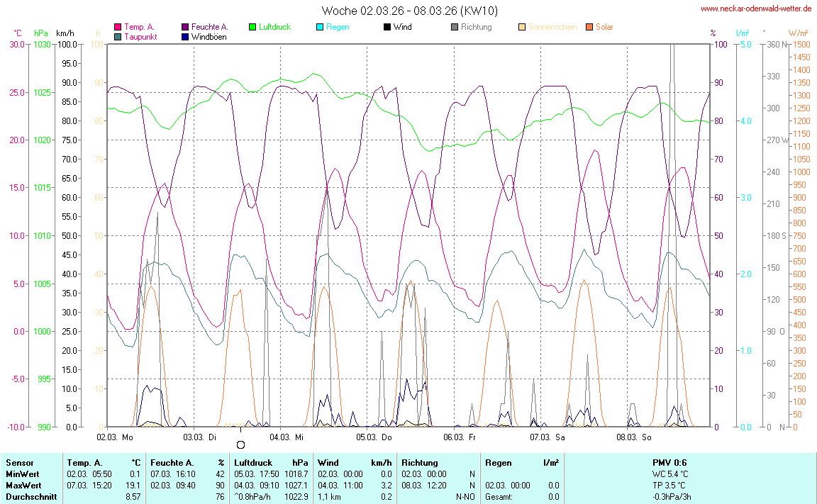The image size is (817, 504).
Task: Click the blue Windböen legend swatch
Action: [185, 37]
